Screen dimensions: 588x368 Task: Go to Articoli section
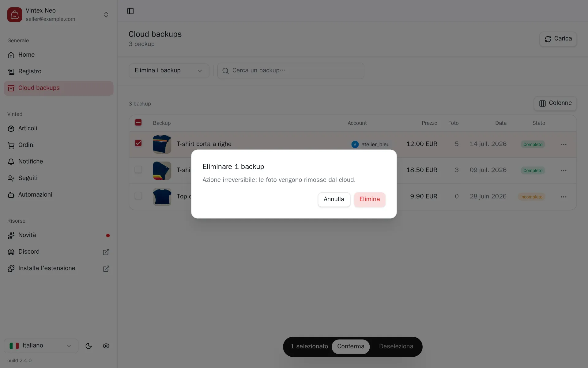[x=58, y=128]
